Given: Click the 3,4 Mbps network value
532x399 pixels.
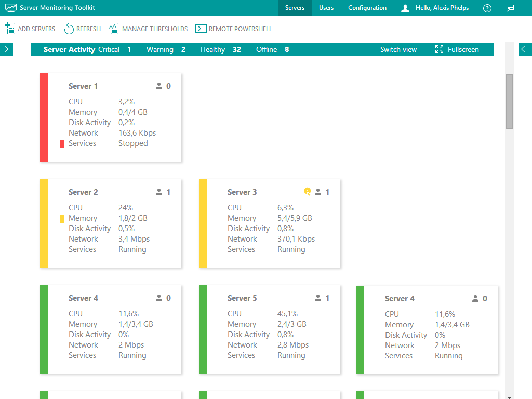Looking at the screenshot, I should point(134,239).
